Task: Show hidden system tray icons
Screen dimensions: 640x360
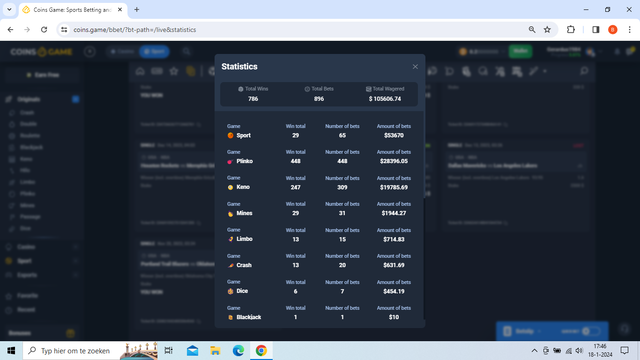Action: (x=534, y=351)
